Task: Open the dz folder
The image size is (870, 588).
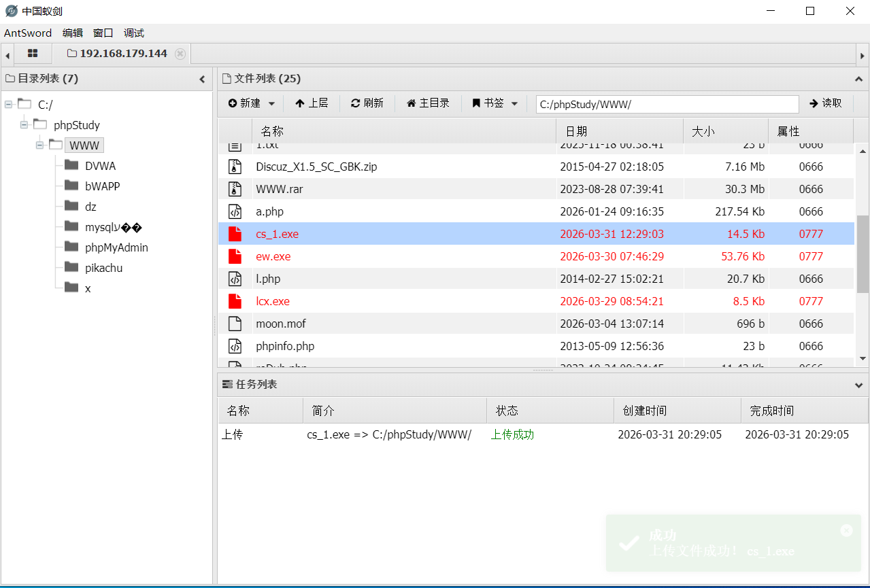Action: click(90, 207)
